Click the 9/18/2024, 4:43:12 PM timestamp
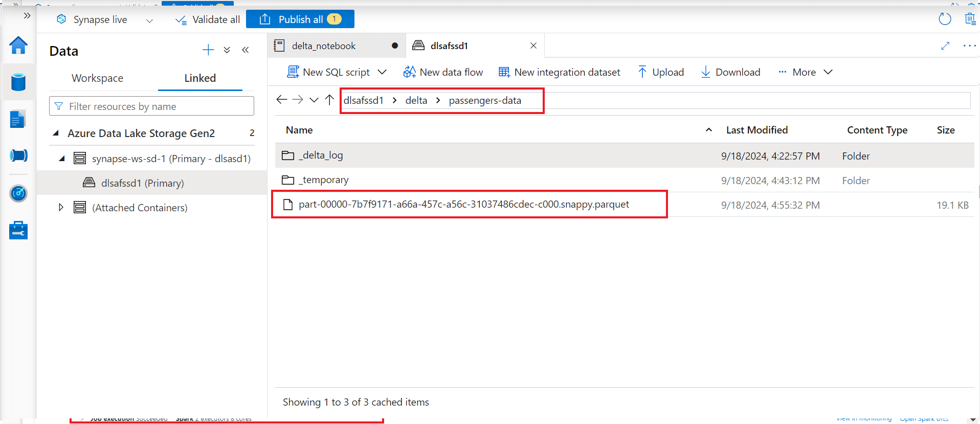Image resolution: width=980 pixels, height=424 pixels. pos(770,181)
